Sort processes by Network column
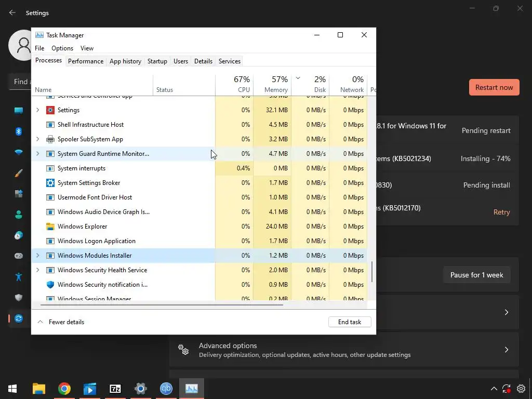Viewport: 532px width, 399px height. coord(349,84)
